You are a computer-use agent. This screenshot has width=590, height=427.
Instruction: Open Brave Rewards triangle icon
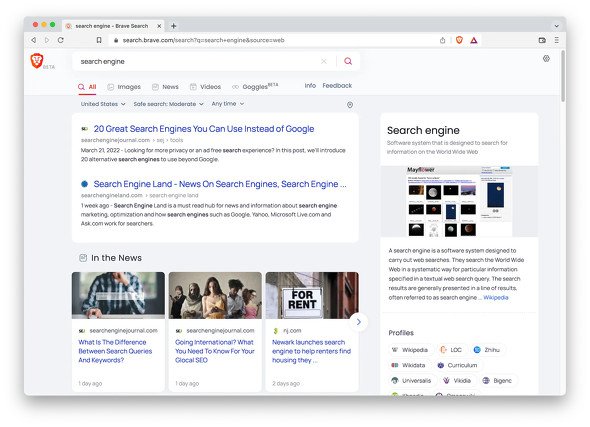474,40
